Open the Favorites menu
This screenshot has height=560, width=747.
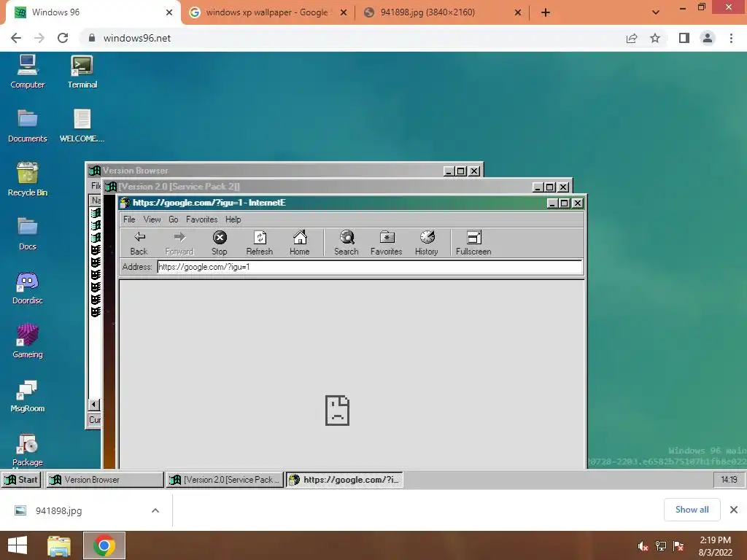201,219
